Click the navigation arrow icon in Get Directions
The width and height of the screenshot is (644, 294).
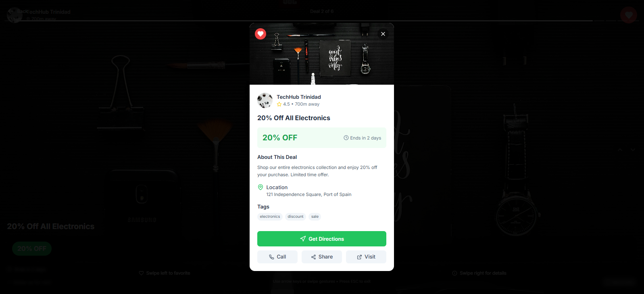coord(303,239)
